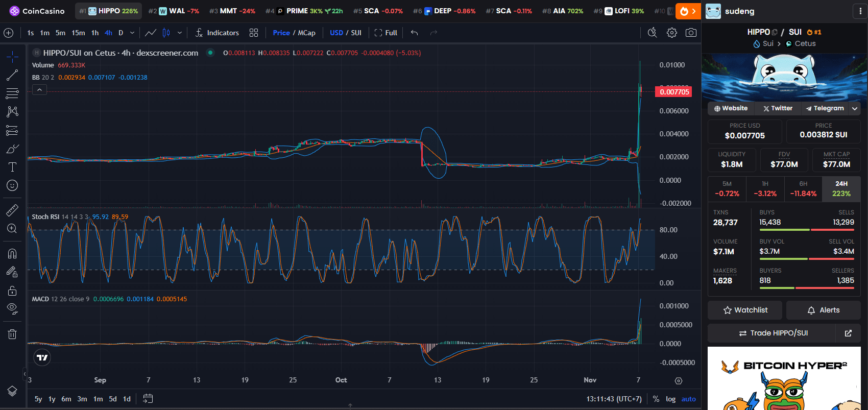Click the Trade HIPPO/SUI button

[x=773, y=333]
